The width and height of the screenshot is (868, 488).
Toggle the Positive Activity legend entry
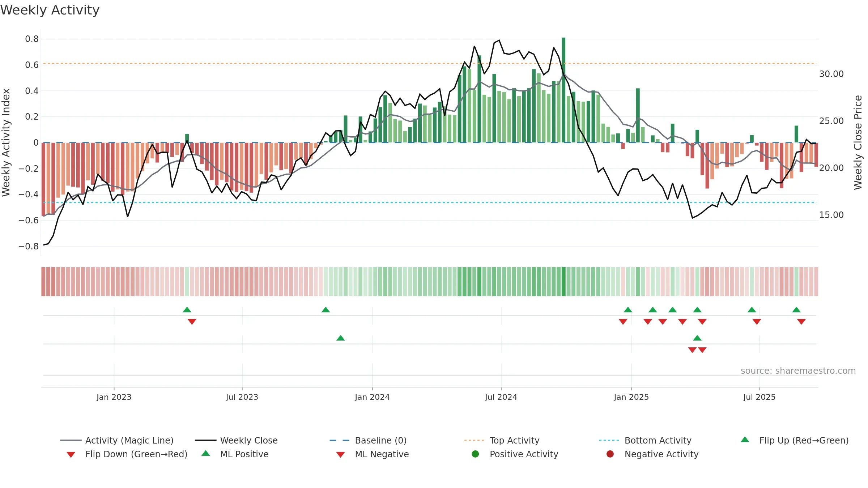pyautogui.click(x=515, y=454)
